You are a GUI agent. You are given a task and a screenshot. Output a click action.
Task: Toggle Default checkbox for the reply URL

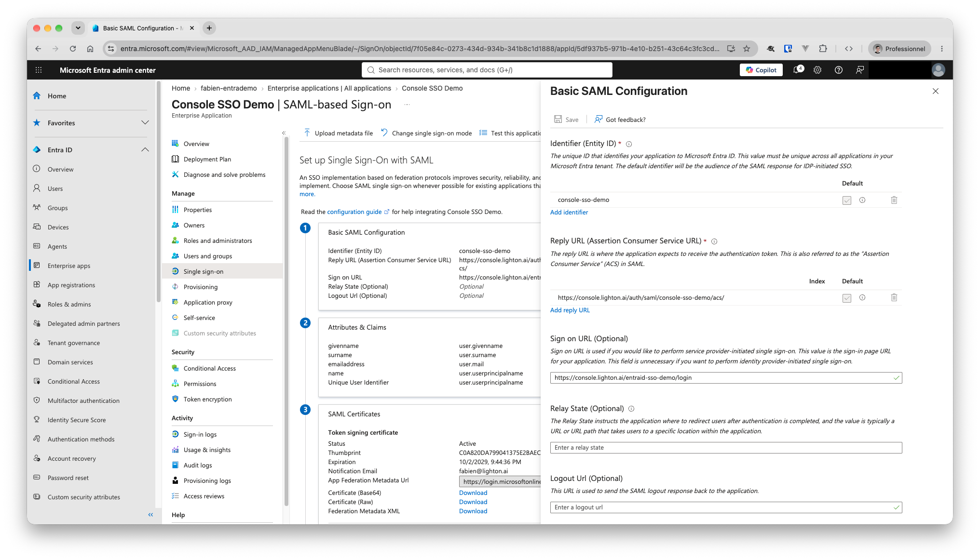tap(847, 298)
